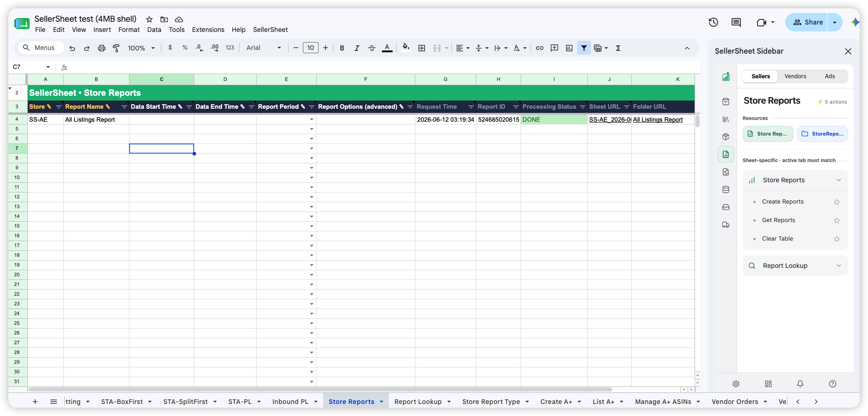
Task: Open the Store Rep... resource link
Action: [768, 134]
